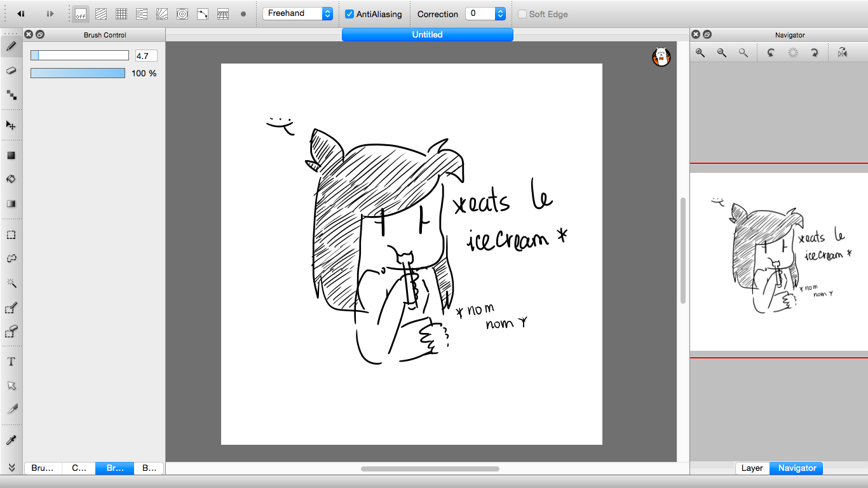
Task: Rotate the view left in Navigator
Action: pos(771,53)
